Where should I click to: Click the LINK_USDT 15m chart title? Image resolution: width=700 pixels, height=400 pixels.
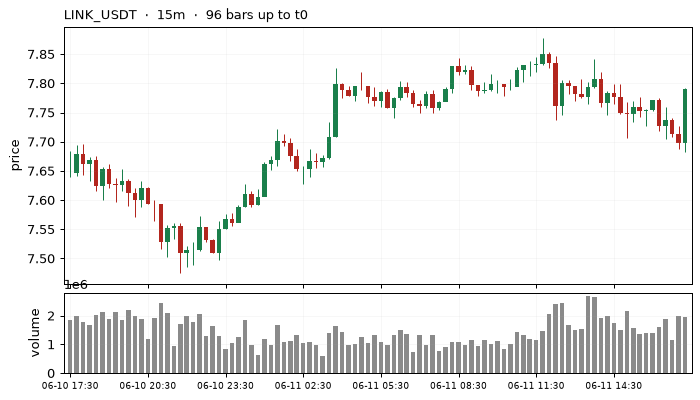[186, 15]
